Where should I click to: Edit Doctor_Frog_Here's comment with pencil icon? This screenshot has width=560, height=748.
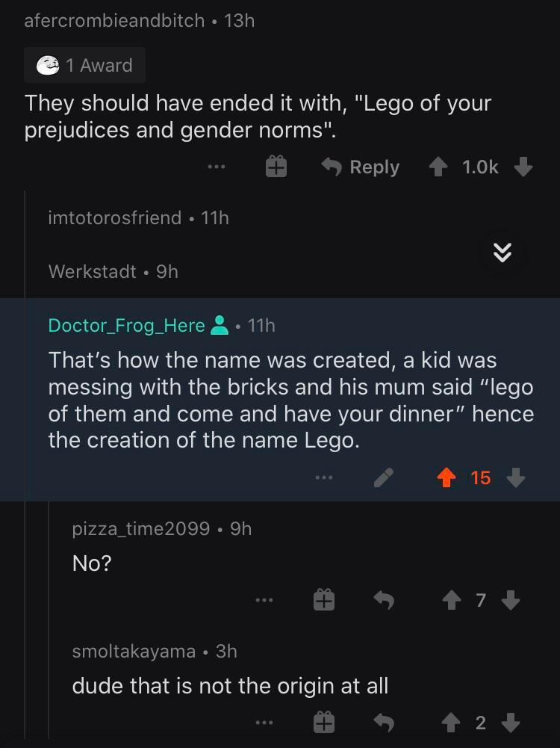[x=384, y=477]
